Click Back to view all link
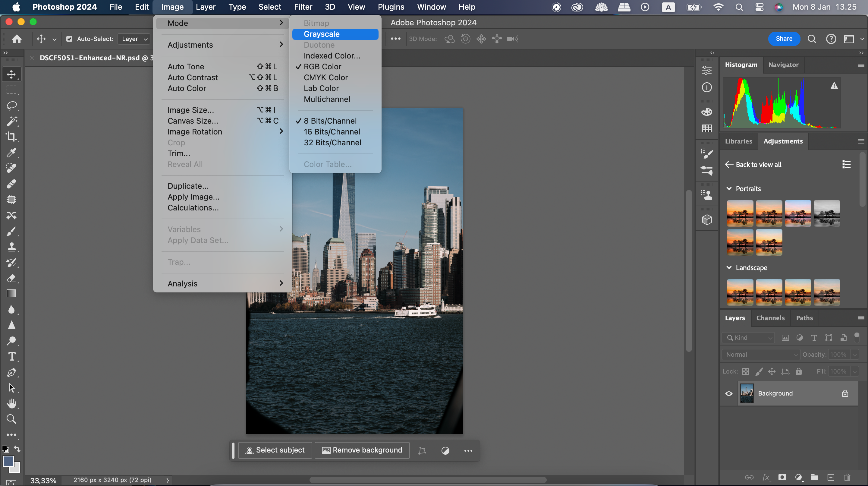Image resolution: width=868 pixels, height=486 pixels. pos(758,165)
